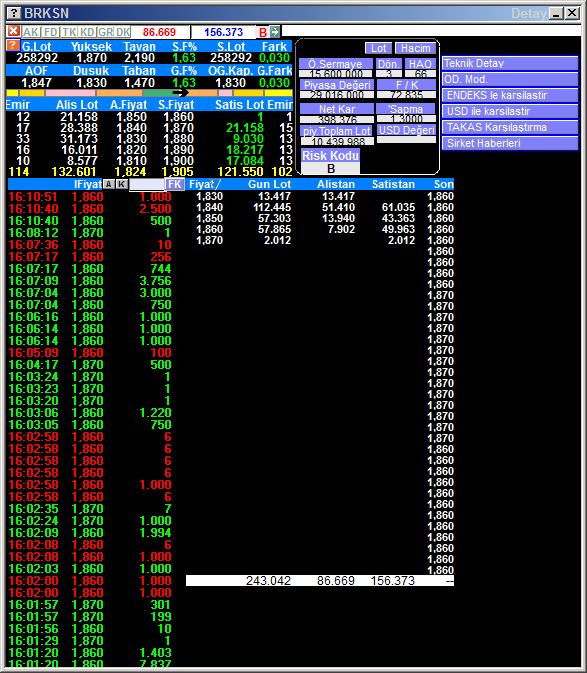
Task: Toggle the A filter button near IFiyat
Action: click(x=109, y=184)
